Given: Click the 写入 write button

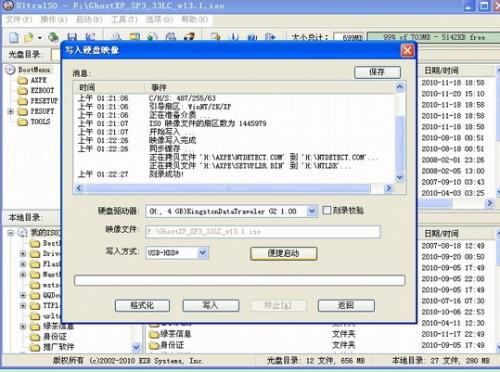Looking at the screenshot, I should (211, 305).
